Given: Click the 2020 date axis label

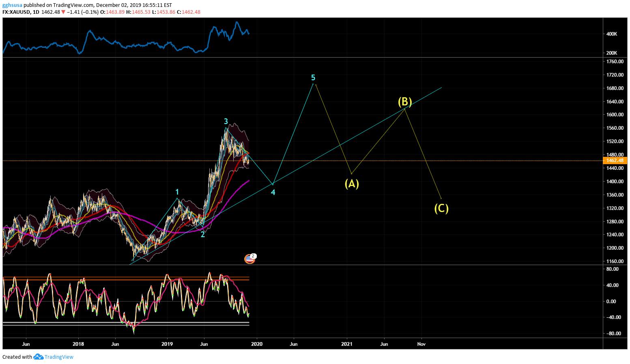Looking at the screenshot, I should tap(257, 344).
